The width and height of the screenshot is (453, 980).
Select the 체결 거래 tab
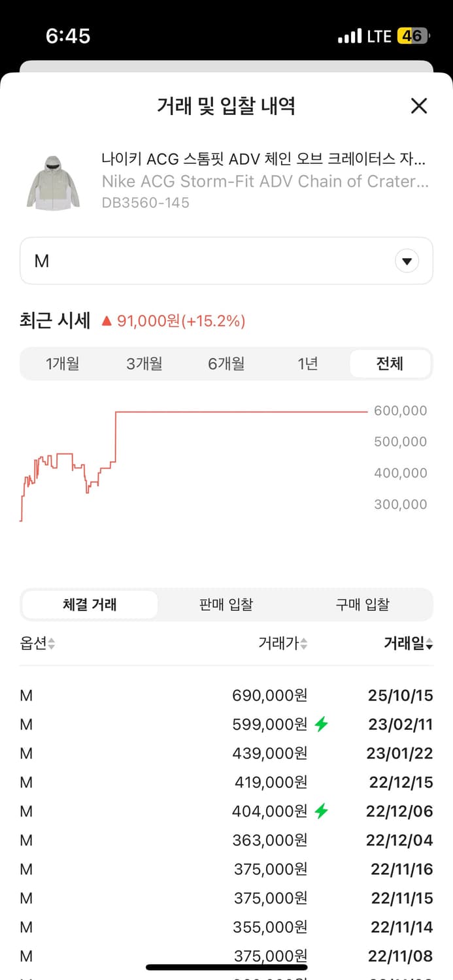click(x=89, y=604)
